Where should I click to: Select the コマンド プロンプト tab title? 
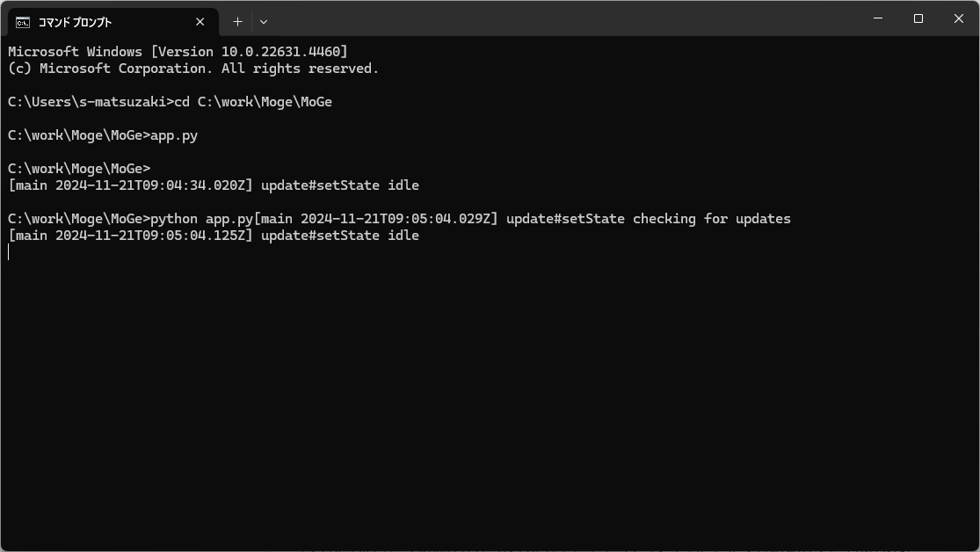pos(75,22)
